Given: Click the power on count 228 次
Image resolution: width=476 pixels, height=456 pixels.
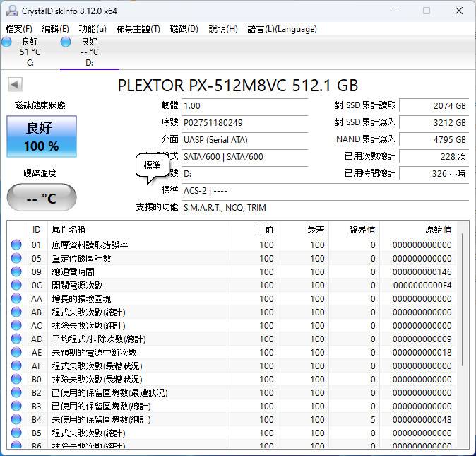Looking at the screenshot, I should tap(434, 157).
